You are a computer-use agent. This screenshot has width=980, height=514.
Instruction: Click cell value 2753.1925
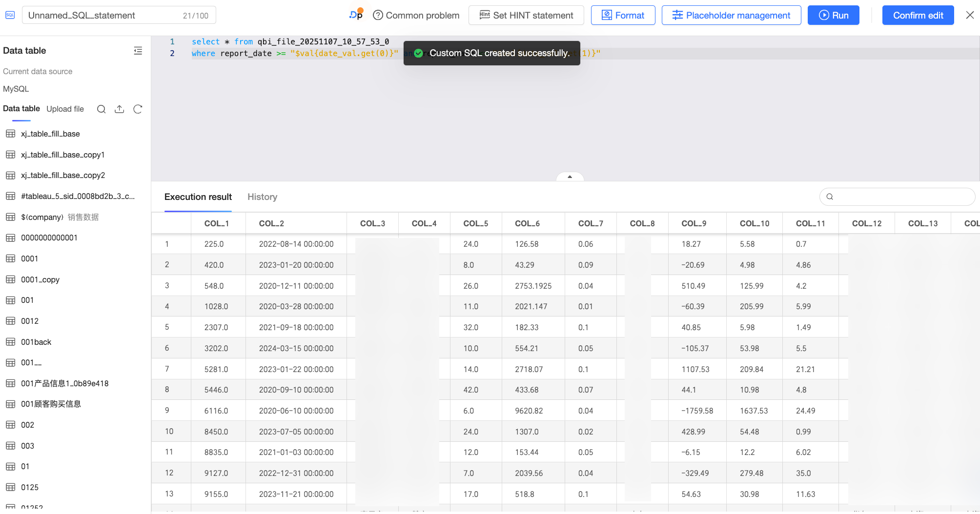(x=533, y=286)
